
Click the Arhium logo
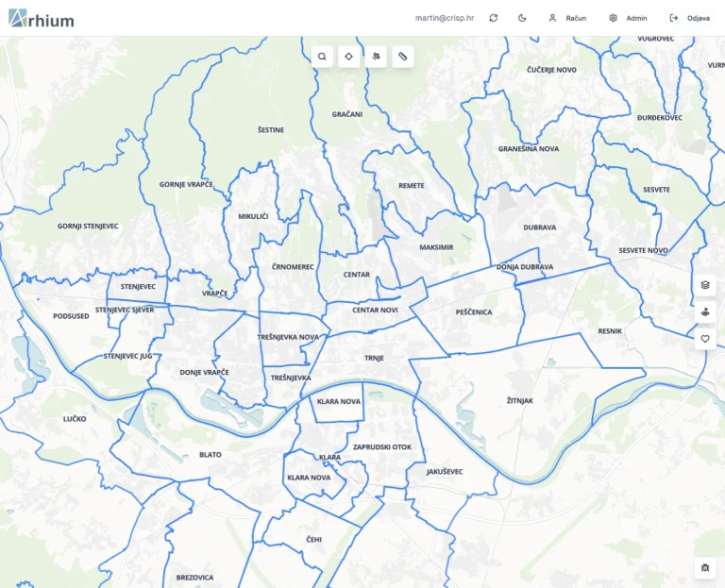(x=41, y=19)
